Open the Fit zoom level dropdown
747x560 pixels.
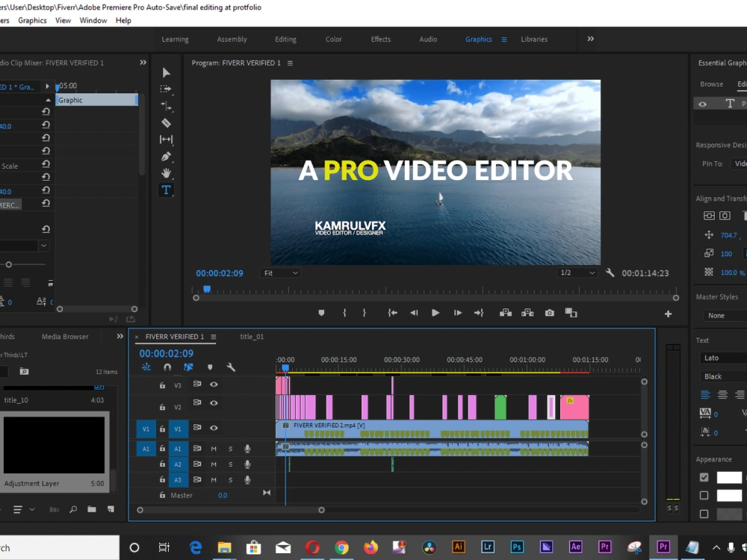click(280, 273)
